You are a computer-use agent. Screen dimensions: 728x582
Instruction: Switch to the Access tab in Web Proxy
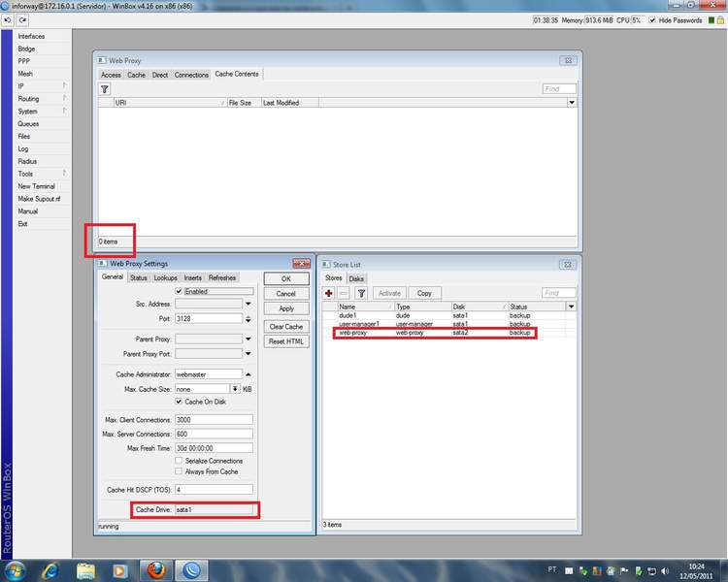[111, 75]
